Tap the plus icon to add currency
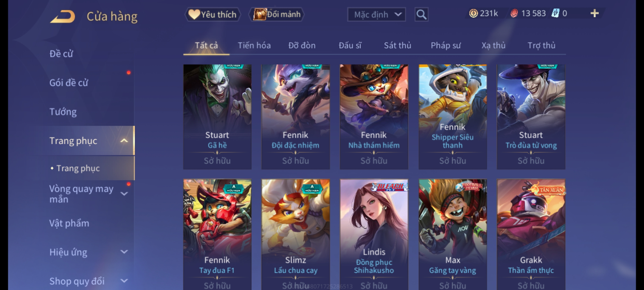644x290 pixels. pyautogui.click(x=595, y=13)
